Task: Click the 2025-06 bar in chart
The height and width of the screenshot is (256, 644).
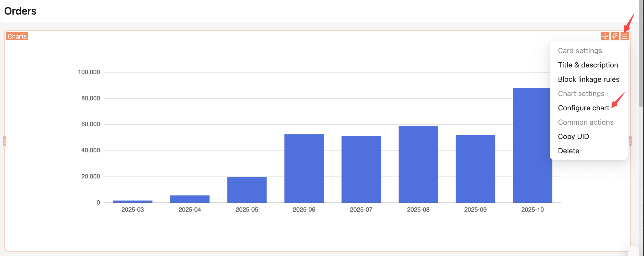Action: [304, 169]
